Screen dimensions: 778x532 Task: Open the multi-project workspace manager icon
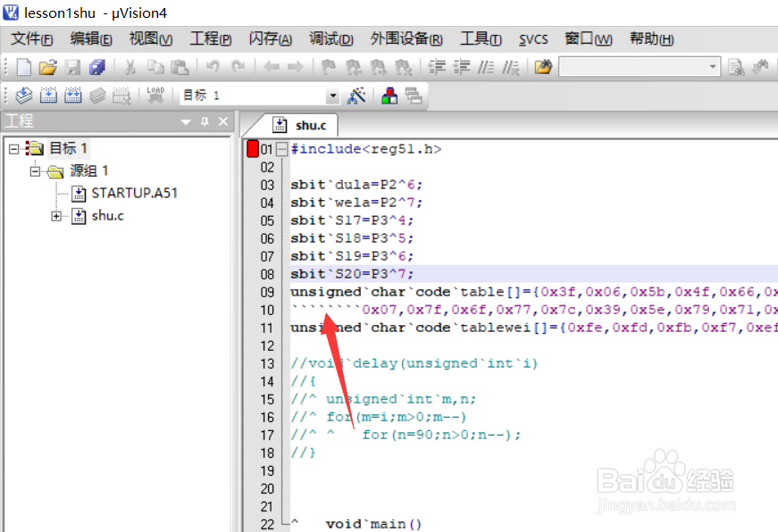click(x=414, y=96)
